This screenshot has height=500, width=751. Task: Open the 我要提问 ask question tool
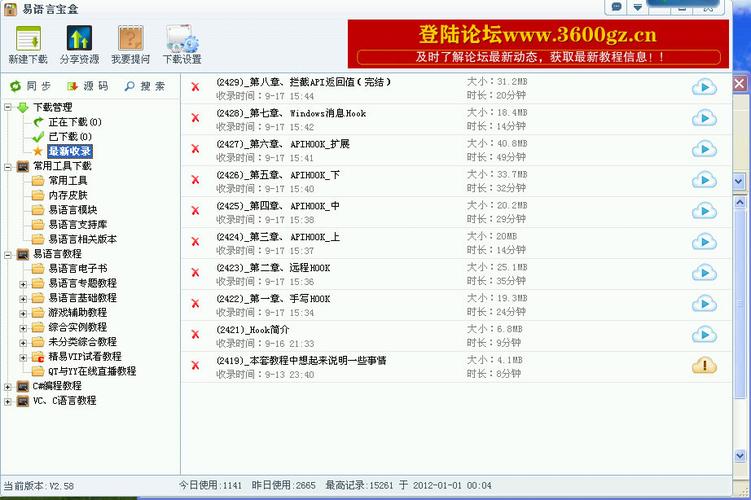point(130,45)
